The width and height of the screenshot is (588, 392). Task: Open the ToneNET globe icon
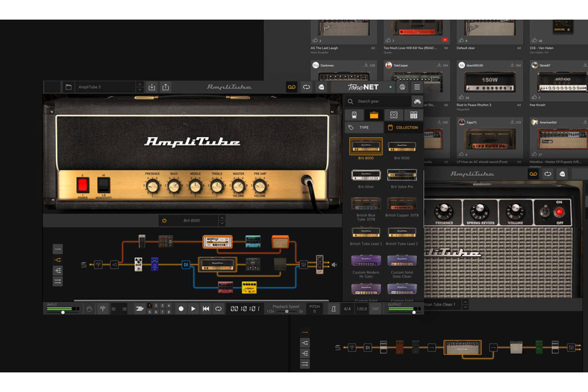402,87
